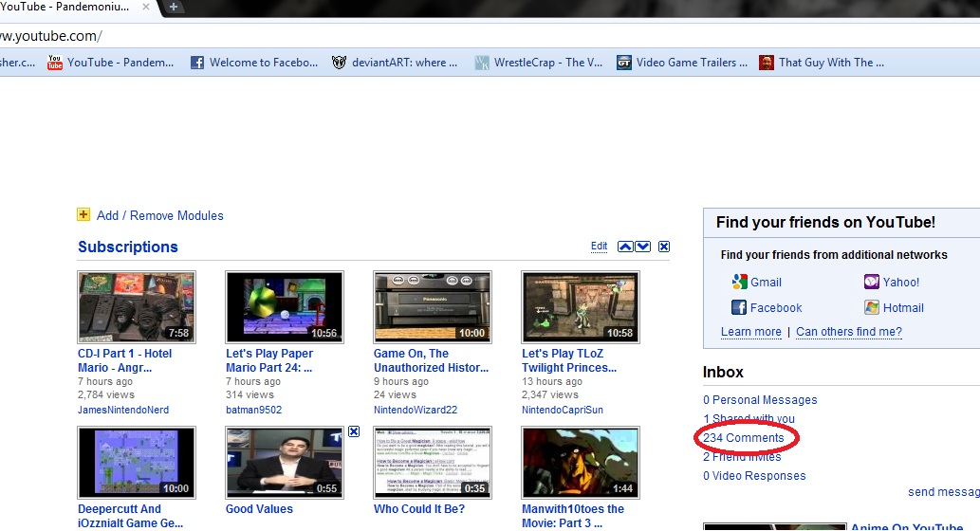This screenshot has height=531, width=980.
Task: Click the yellow plus Add Modules icon
Action: pyautogui.click(x=83, y=215)
